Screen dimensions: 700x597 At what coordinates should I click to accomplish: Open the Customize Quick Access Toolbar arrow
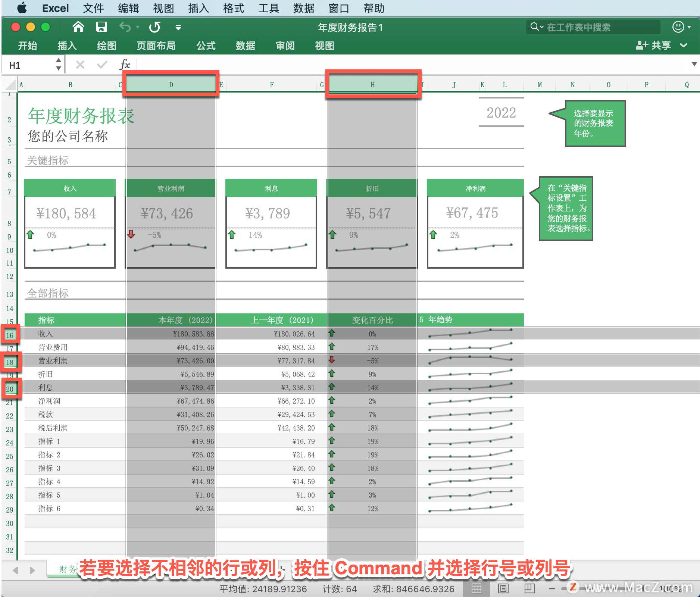[178, 27]
